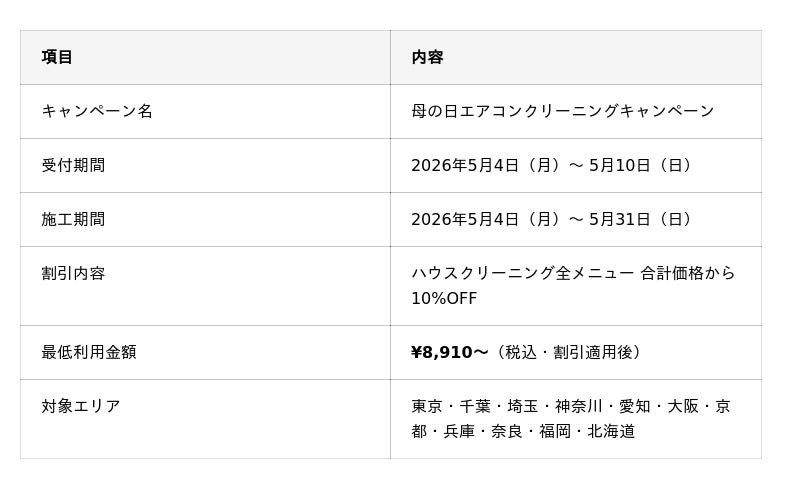
Task: Select the 最低利用金額 label cell
Action: [205, 352]
